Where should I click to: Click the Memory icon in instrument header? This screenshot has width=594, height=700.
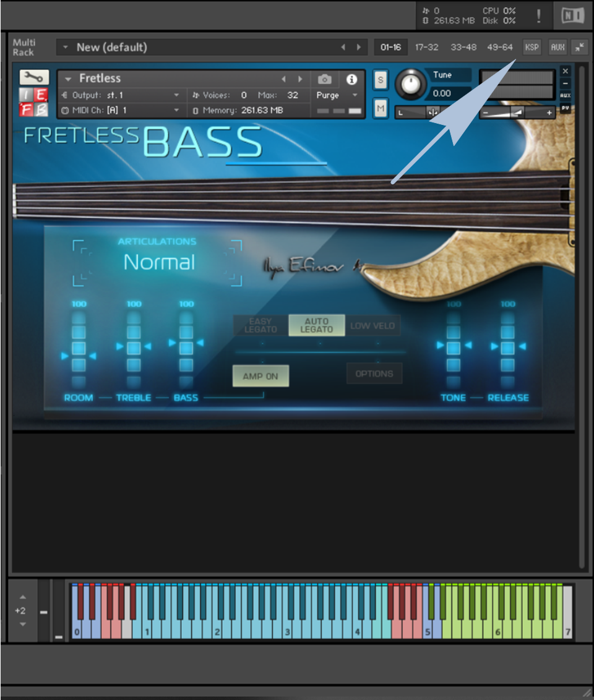point(195,110)
